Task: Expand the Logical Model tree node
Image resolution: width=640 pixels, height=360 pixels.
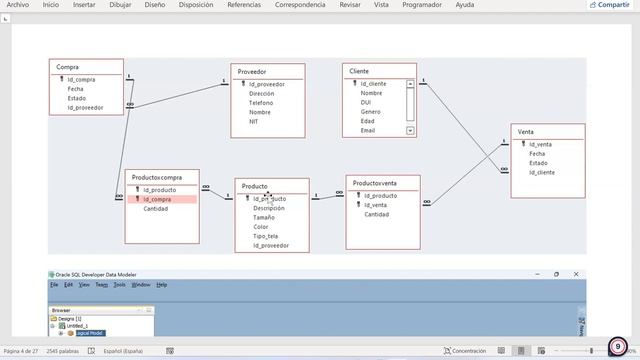Action: pyautogui.click(x=61, y=333)
